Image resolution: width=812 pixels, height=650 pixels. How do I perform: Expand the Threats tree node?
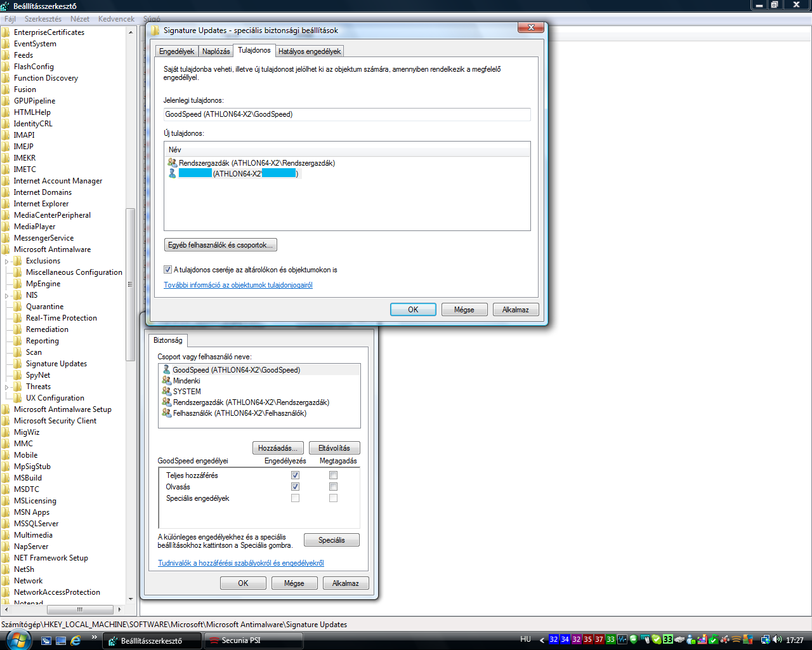(x=7, y=387)
